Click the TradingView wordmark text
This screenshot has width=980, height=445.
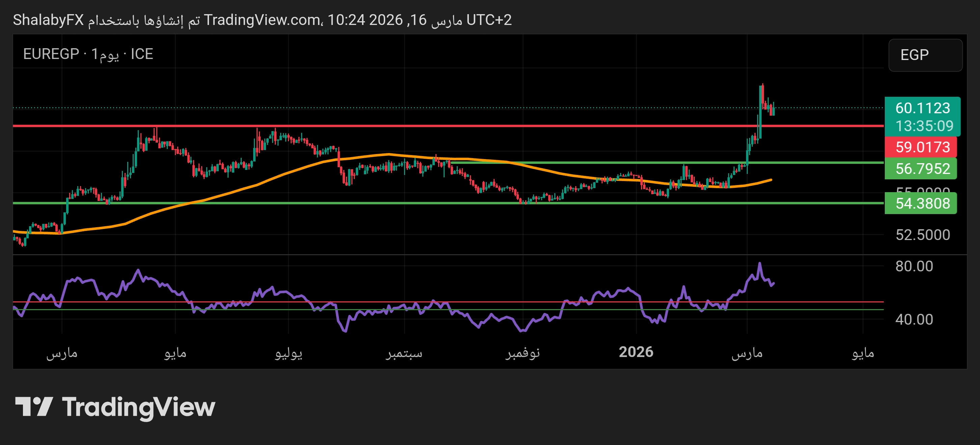[138, 407]
